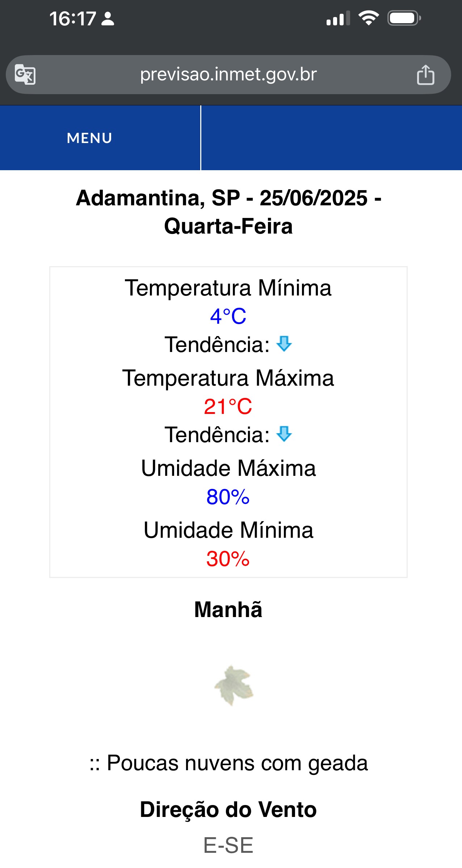Tap the previsao.inmet.gov.br address field
This screenshot has height=868, width=462.
(228, 75)
